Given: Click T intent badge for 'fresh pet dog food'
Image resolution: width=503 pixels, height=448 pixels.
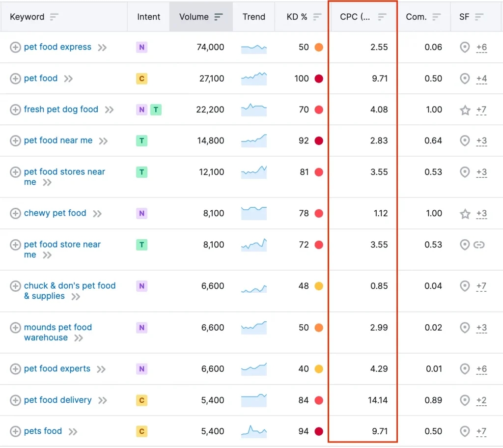Looking at the screenshot, I should tap(156, 110).
